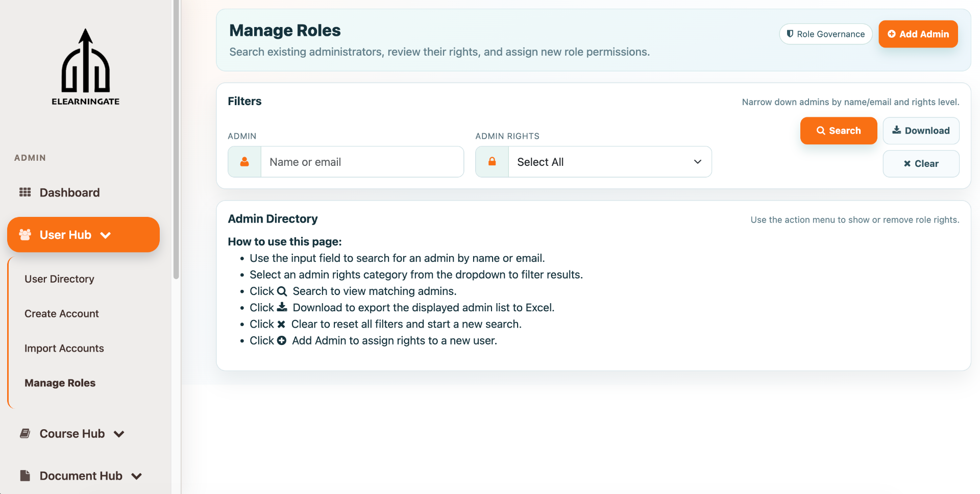Open Import Accounts in sidebar
This screenshot has height=494, width=980.
click(x=64, y=349)
